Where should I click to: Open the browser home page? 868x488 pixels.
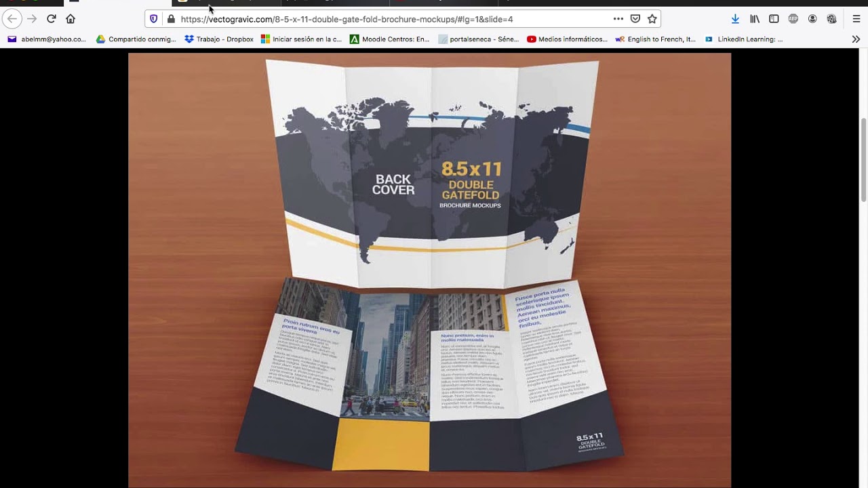coord(71,19)
